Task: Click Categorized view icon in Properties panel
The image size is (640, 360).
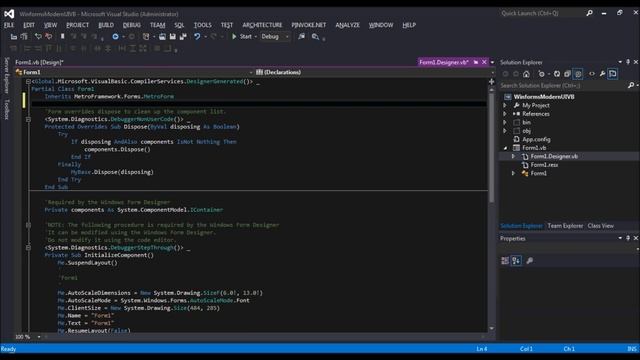Action: click(505, 261)
